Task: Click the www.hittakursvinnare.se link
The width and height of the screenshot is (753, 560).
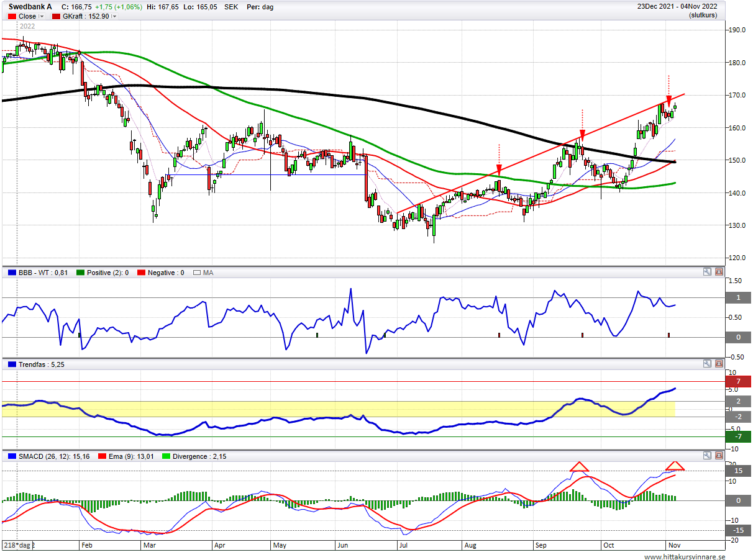Action: (685, 557)
